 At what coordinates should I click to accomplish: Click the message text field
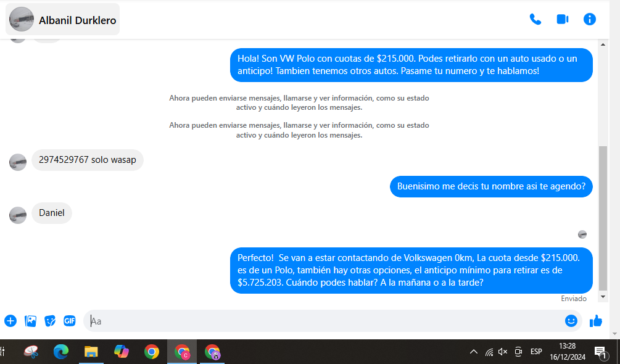tap(321, 321)
